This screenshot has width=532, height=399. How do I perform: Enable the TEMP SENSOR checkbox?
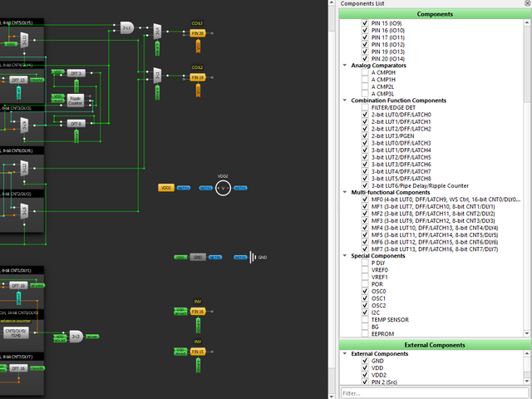(366, 320)
